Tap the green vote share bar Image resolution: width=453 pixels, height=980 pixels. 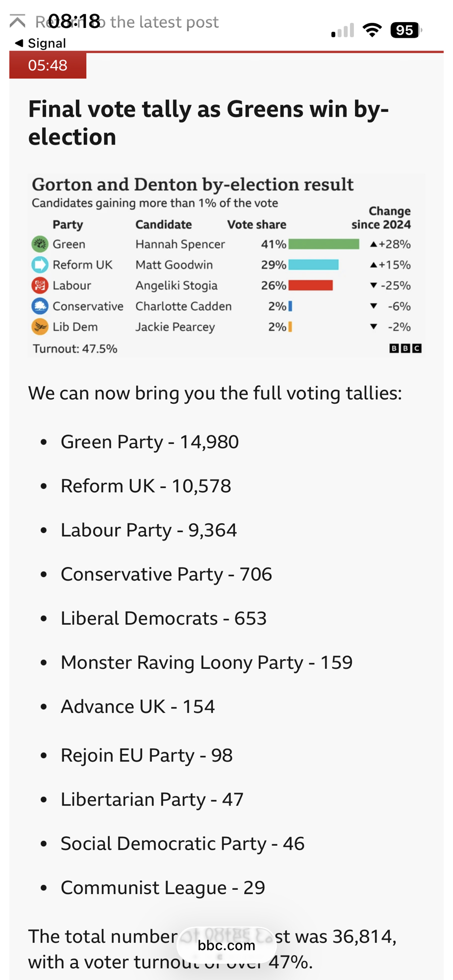[x=324, y=244]
